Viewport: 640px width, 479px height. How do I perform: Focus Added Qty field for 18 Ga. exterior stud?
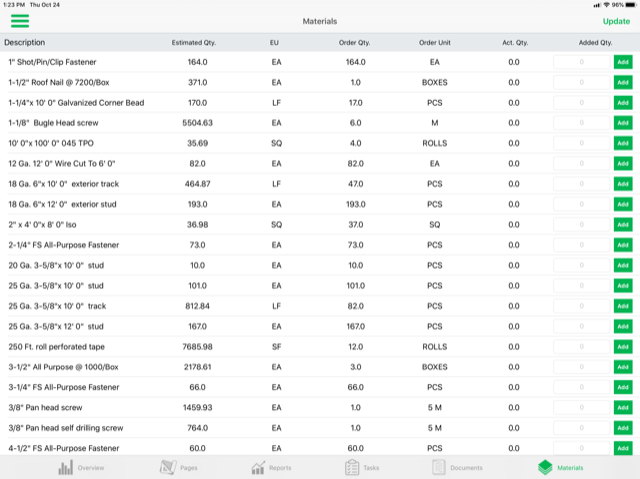tap(582, 204)
